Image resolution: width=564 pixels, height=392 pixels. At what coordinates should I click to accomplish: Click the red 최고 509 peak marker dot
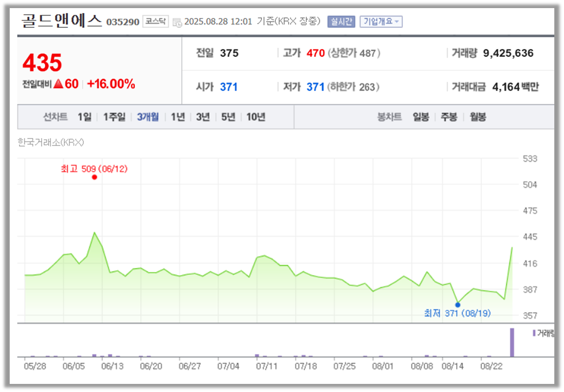coord(94,177)
